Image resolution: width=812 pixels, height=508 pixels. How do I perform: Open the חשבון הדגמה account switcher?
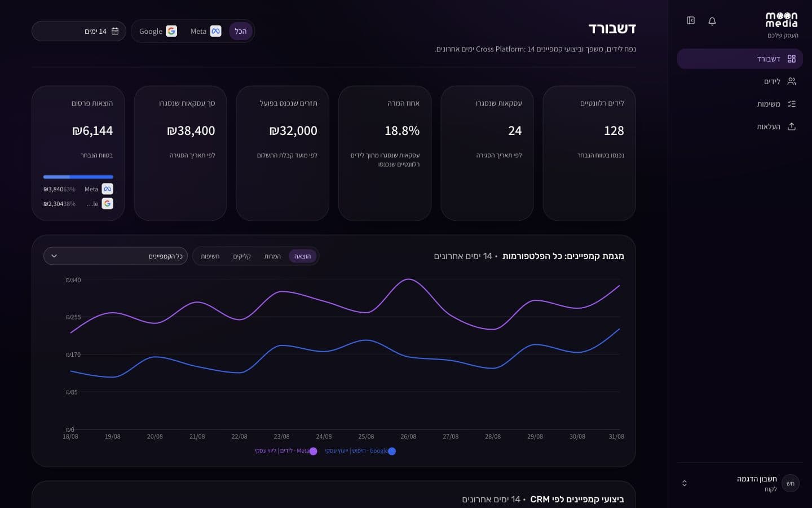(x=740, y=483)
